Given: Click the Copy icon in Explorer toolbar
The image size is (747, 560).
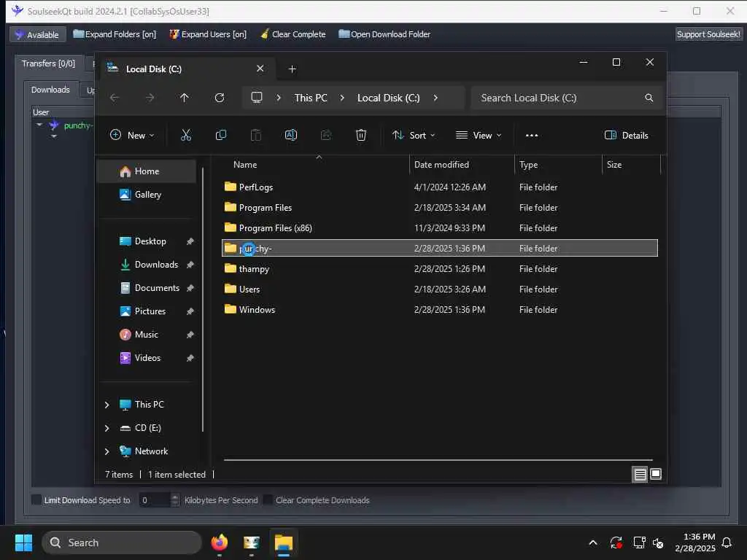Looking at the screenshot, I should pos(220,135).
